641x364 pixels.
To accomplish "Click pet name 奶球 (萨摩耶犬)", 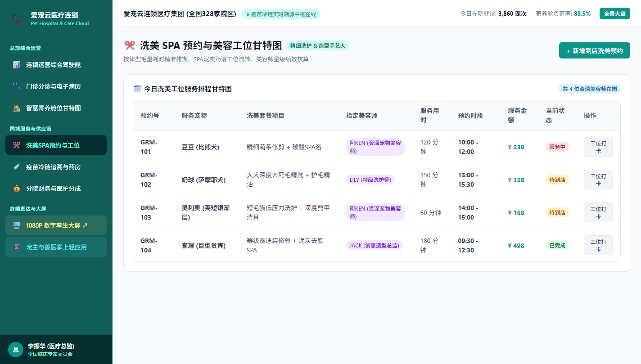I will tap(203, 180).
